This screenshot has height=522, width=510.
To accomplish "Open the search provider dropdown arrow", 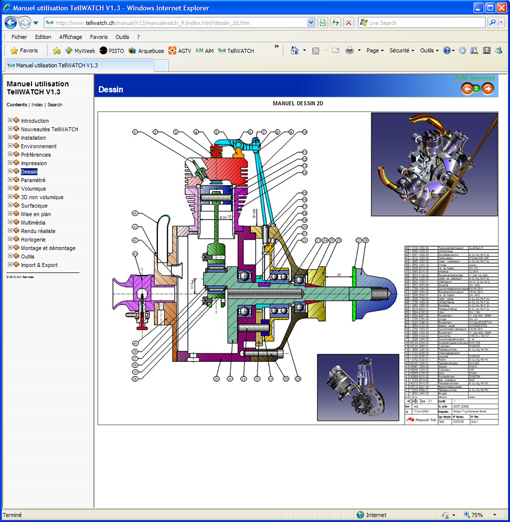I will pos(501,23).
